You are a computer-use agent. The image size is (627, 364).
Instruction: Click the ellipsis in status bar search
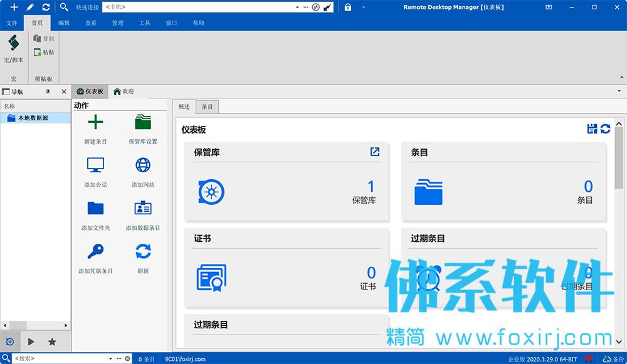[119, 359]
